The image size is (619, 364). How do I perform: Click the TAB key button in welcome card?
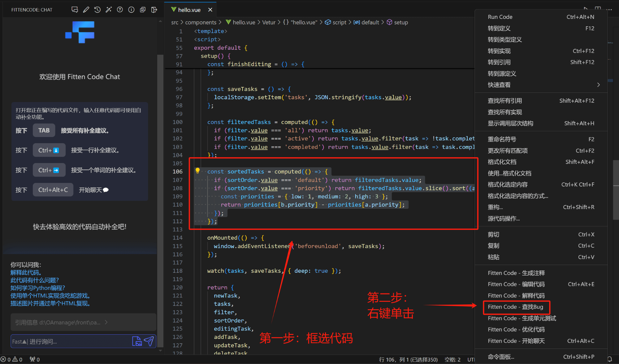pos(44,131)
